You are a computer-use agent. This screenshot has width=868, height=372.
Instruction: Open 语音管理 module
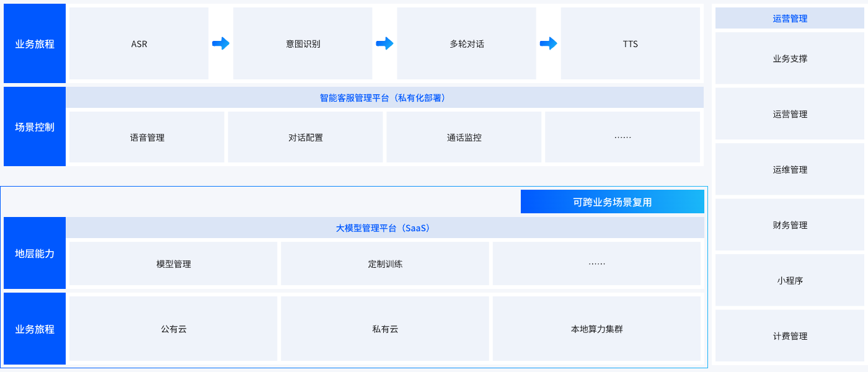click(147, 137)
